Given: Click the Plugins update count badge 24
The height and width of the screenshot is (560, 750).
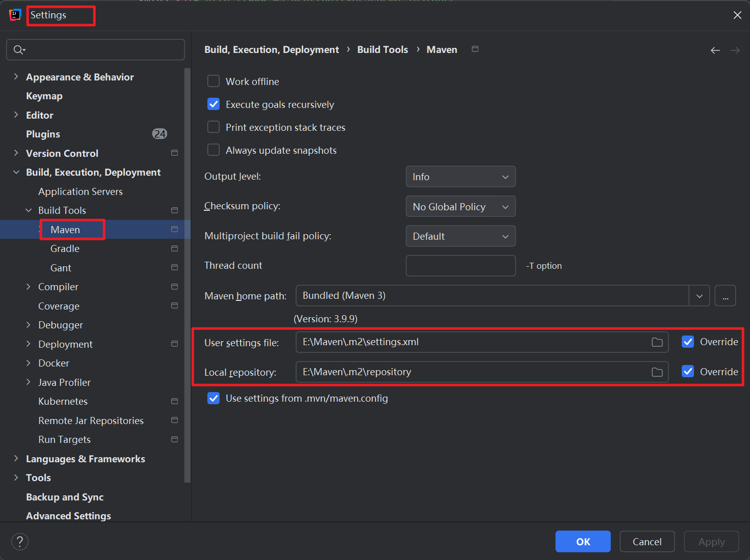Looking at the screenshot, I should coord(160,134).
